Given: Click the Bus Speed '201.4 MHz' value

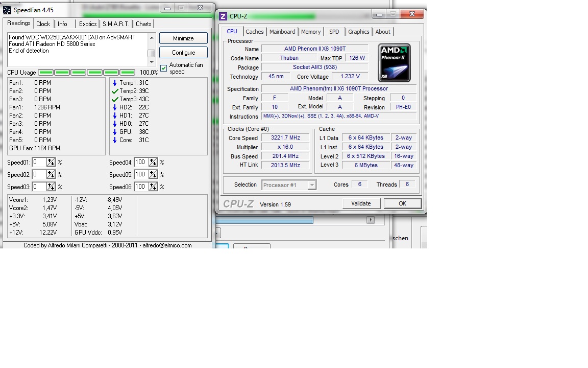Looking at the screenshot, I should point(286,156).
